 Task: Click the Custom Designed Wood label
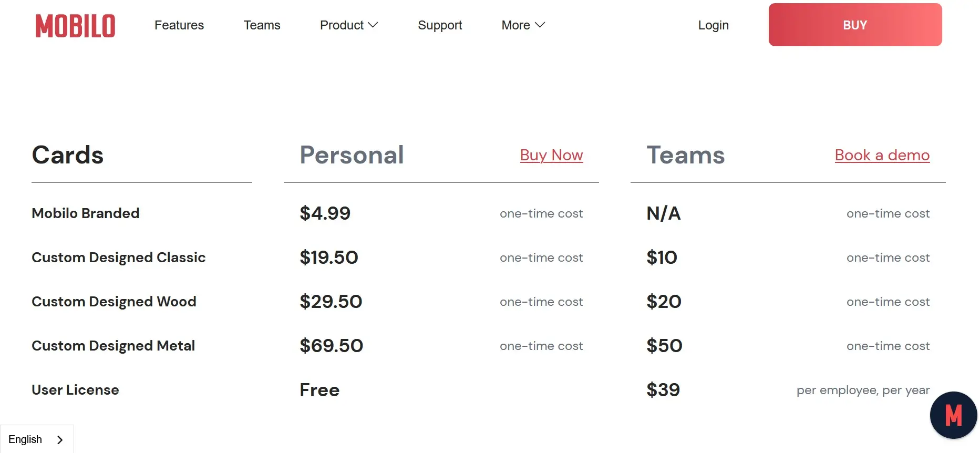(x=114, y=302)
